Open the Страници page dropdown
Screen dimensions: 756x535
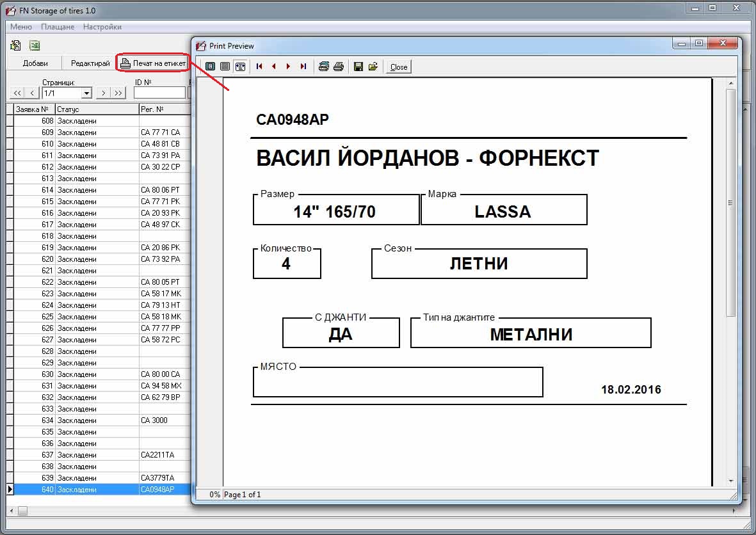pos(87,93)
